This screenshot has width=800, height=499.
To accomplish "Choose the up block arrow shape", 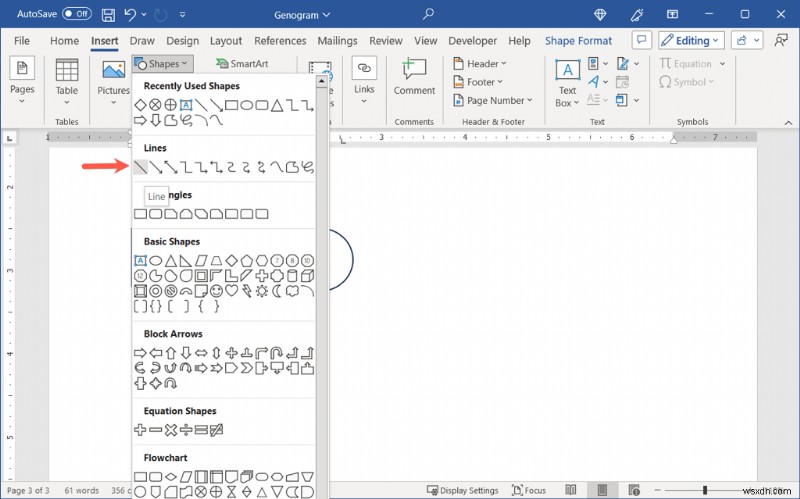I will tap(171, 353).
